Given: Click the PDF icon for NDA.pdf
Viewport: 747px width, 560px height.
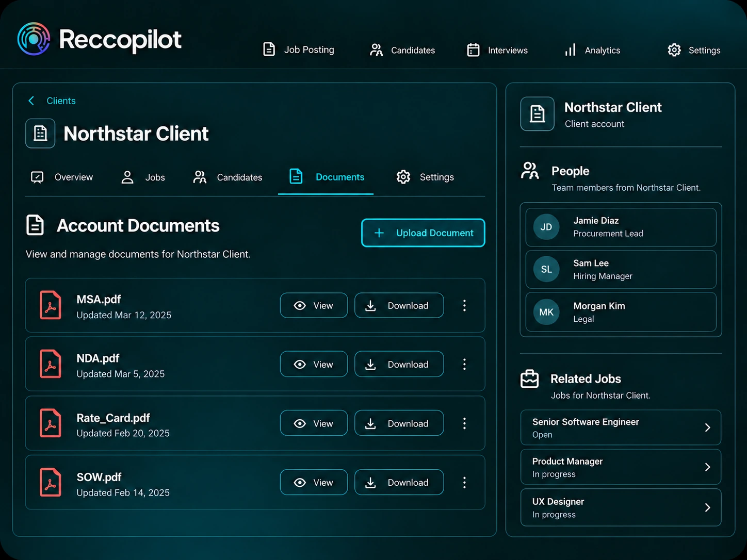Looking at the screenshot, I should [x=51, y=364].
